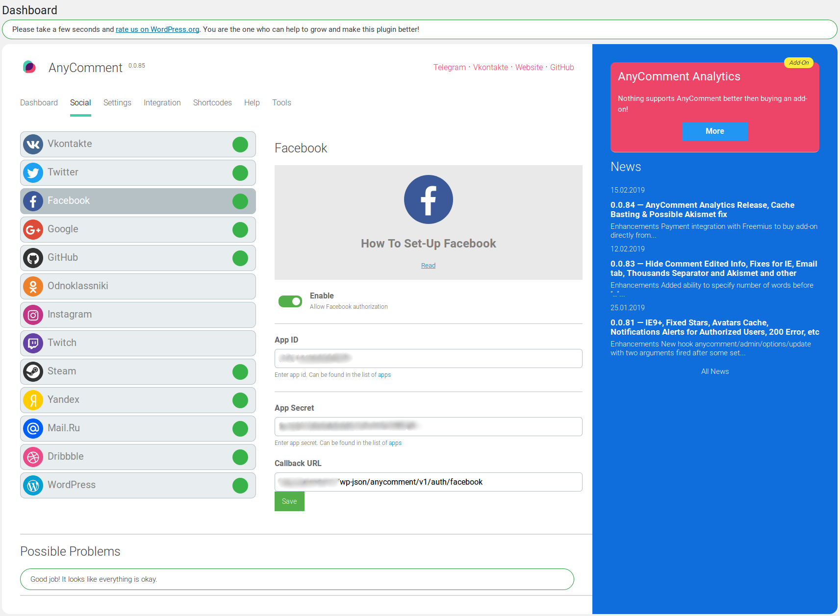This screenshot has height=616, width=840.
Task: Open the 0.0.84 AnyComment Analytics Release news
Action: click(702, 210)
